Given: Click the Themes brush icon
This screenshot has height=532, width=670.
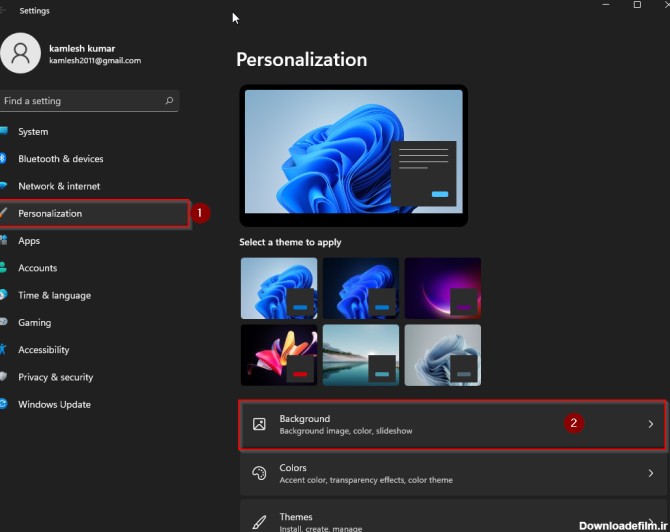Looking at the screenshot, I should (259, 522).
